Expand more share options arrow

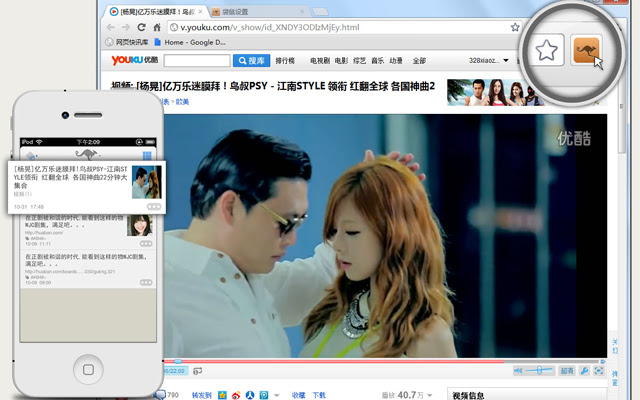pos(277,395)
